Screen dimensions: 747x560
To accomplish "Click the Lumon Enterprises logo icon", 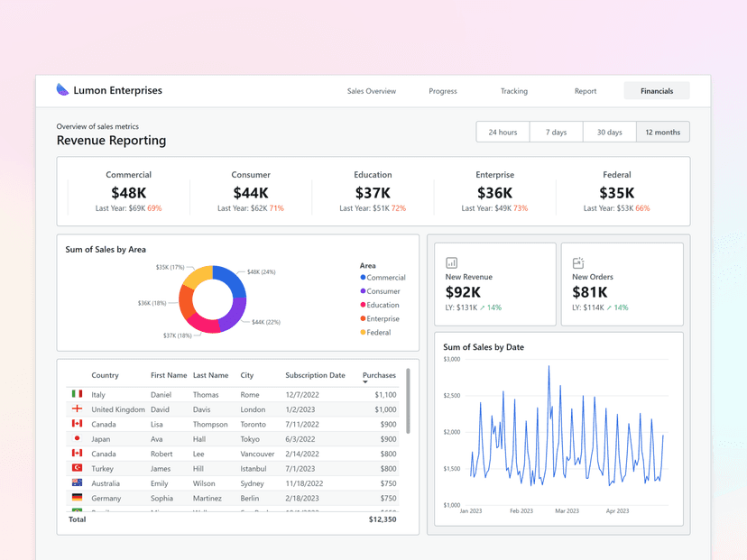I will [x=61, y=89].
